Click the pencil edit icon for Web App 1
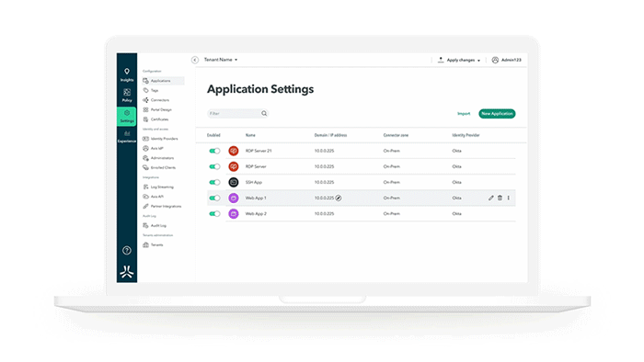Screen dimensions: 644x362 pos(490,198)
